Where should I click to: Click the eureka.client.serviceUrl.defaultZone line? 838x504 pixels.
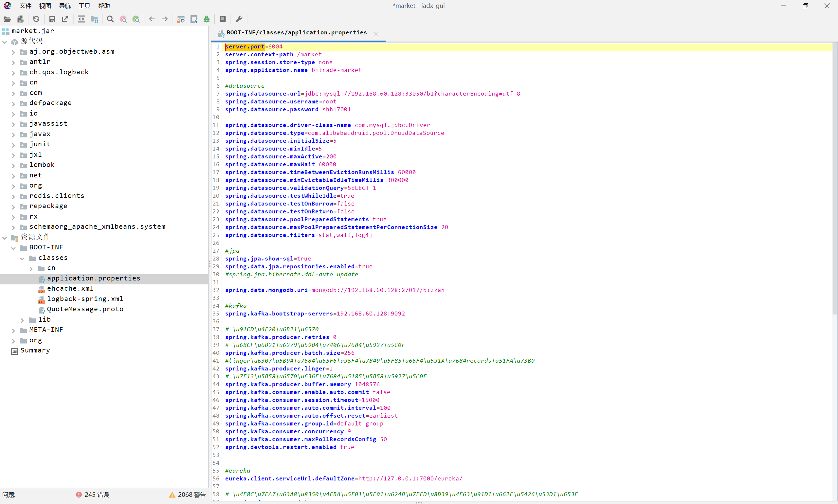343,478
